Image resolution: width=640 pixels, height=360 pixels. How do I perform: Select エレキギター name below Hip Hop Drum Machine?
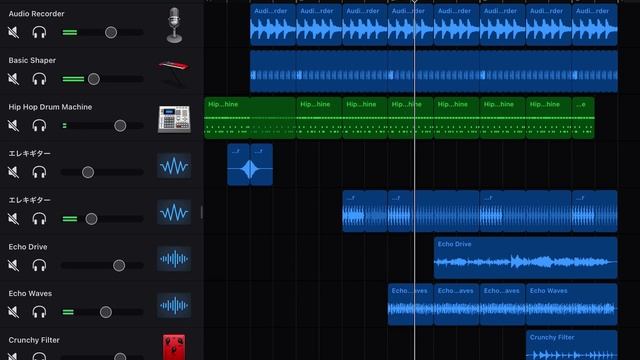pyautogui.click(x=29, y=153)
